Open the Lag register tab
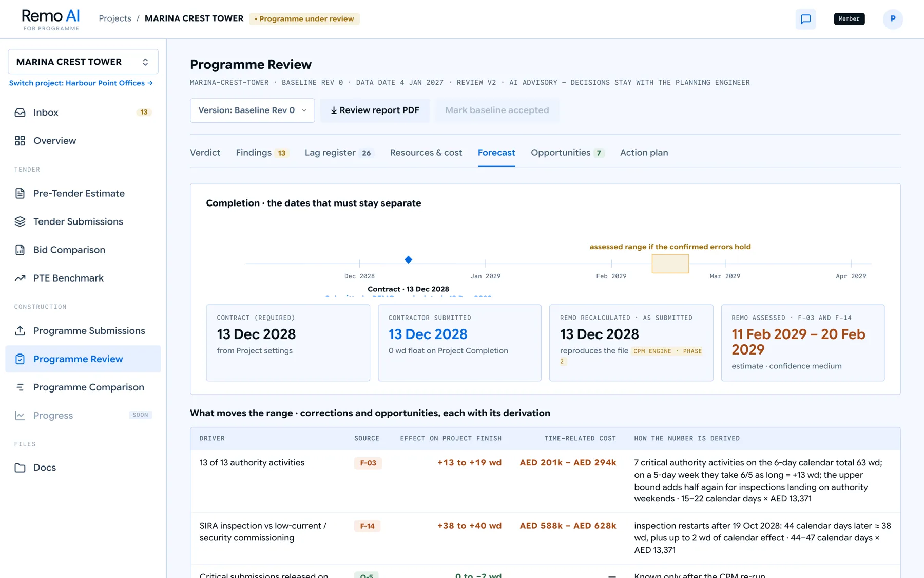This screenshot has height=578, width=924. coord(339,153)
